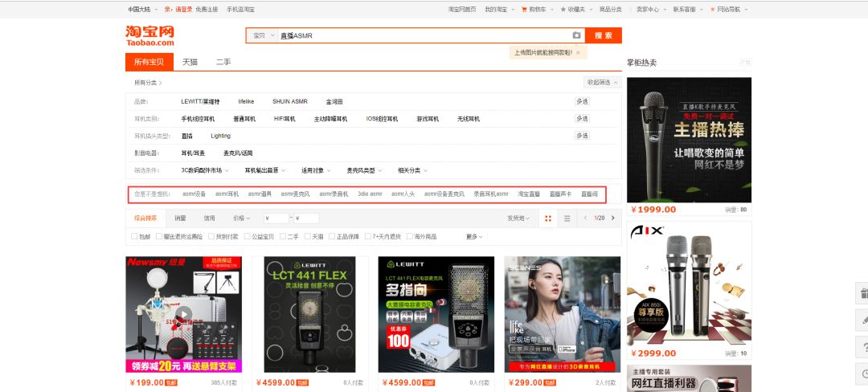The image size is (868, 392).
Task: Open the 价格 sort dropdown
Action: (241, 218)
